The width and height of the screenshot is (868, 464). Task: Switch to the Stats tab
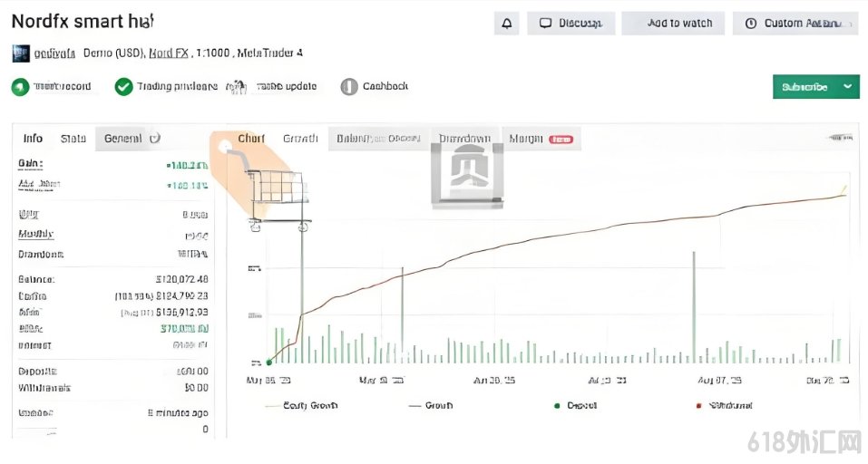click(x=73, y=139)
